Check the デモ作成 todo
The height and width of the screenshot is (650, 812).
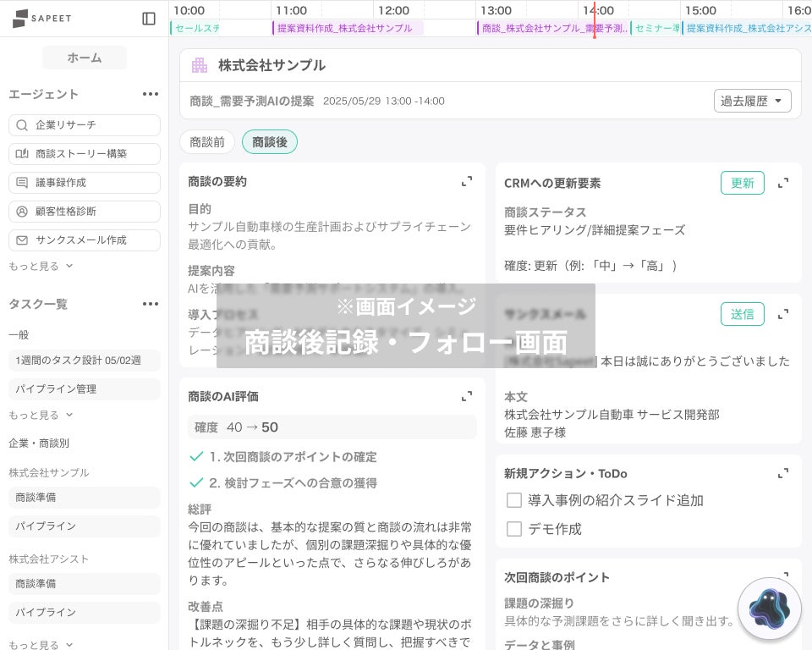(x=513, y=529)
